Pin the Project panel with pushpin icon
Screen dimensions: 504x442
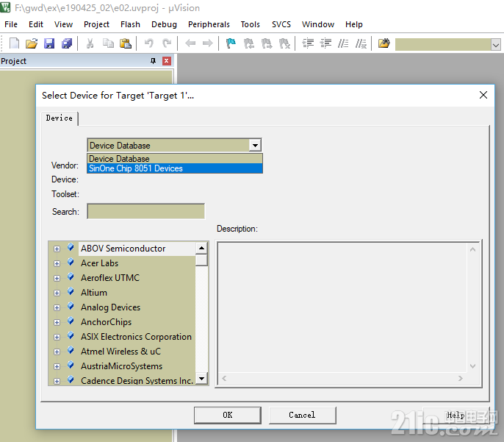pos(153,61)
